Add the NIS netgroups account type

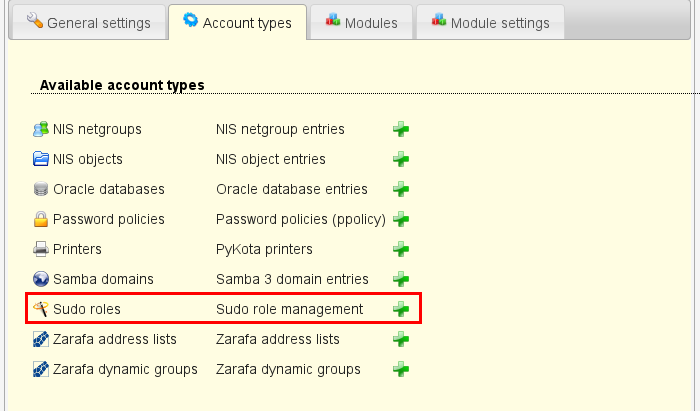401,129
